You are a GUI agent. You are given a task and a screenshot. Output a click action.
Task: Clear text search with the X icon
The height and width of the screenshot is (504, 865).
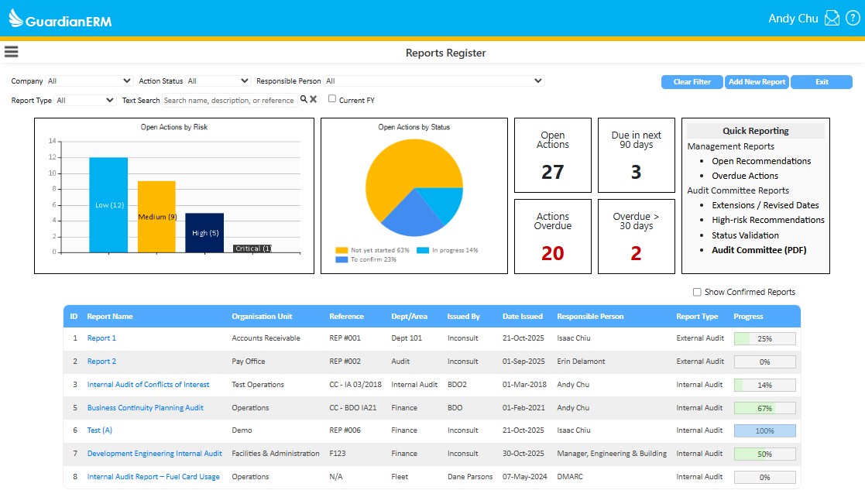pos(314,100)
